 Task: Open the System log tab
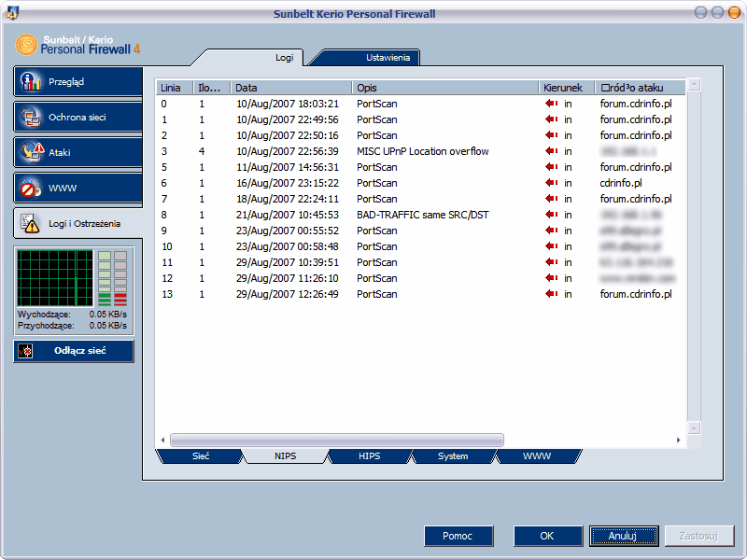453,455
